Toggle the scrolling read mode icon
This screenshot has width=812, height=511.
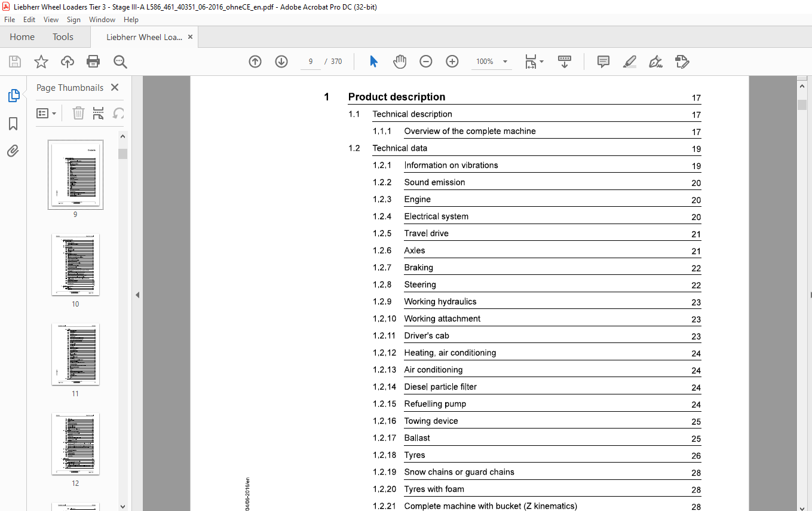pyautogui.click(x=565, y=62)
